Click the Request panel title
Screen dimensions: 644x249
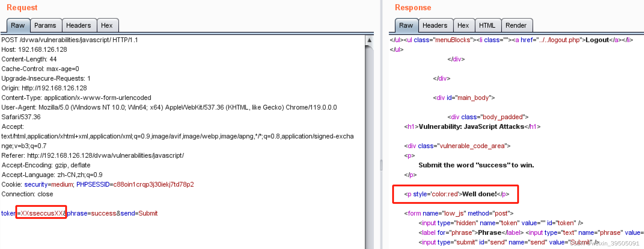[22, 8]
